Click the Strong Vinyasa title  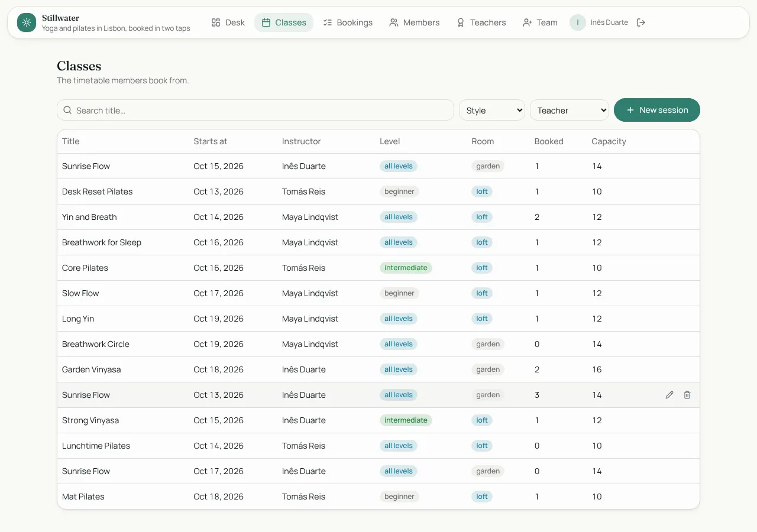click(x=90, y=420)
